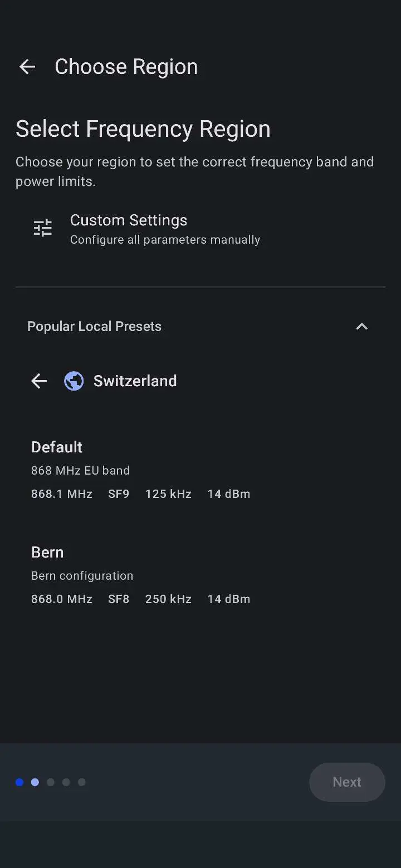Tap the third page indicator dot
The image size is (401, 868).
(x=51, y=782)
